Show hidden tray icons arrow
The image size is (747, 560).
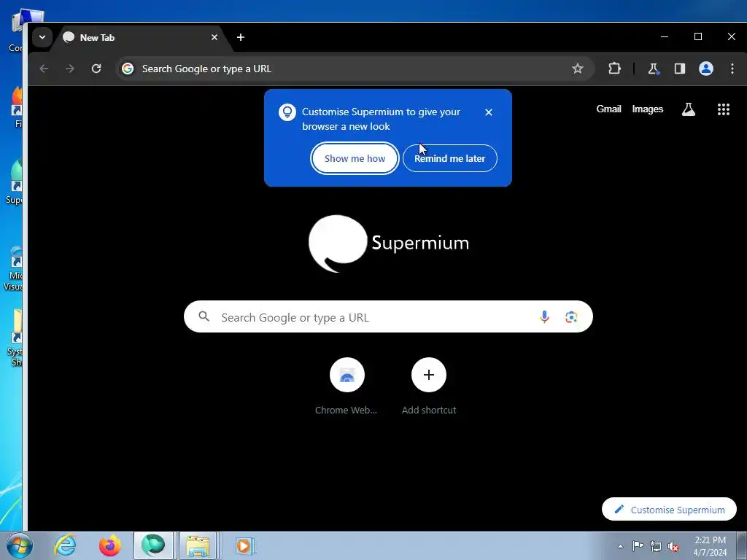point(620,547)
